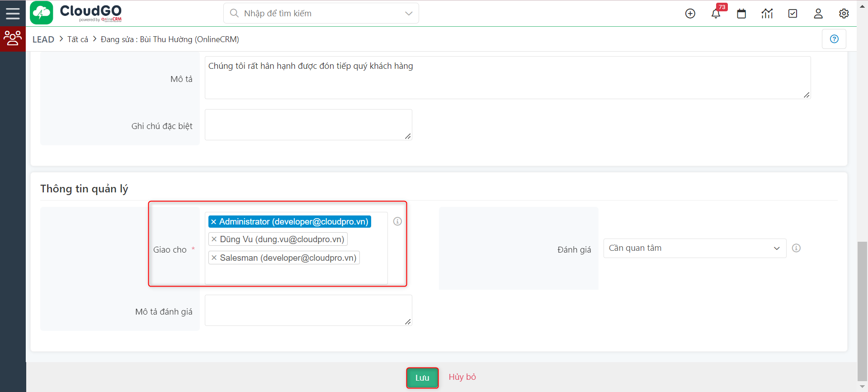Click the Ghi chú đặc biệt textarea
Image resolution: width=868 pixels, height=392 pixels.
pyautogui.click(x=308, y=124)
